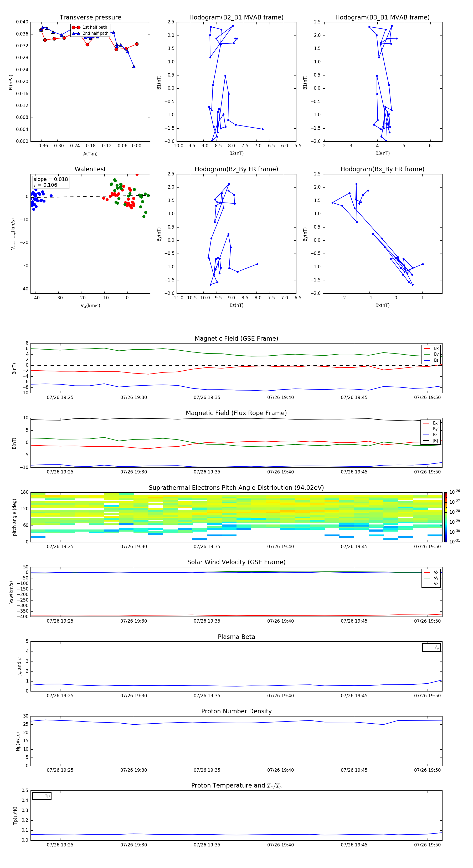Click 'slope = 0.018' annotation text

click(x=50, y=179)
